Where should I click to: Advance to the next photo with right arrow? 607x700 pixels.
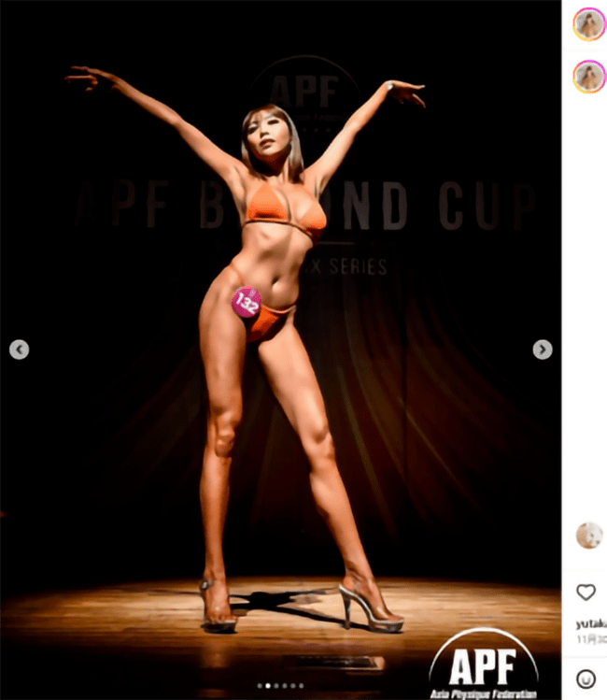pos(543,350)
